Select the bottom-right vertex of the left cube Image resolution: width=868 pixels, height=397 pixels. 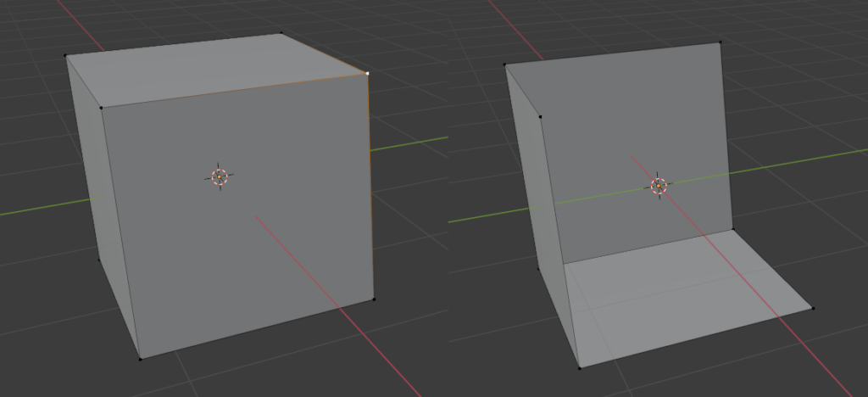click(374, 299)
